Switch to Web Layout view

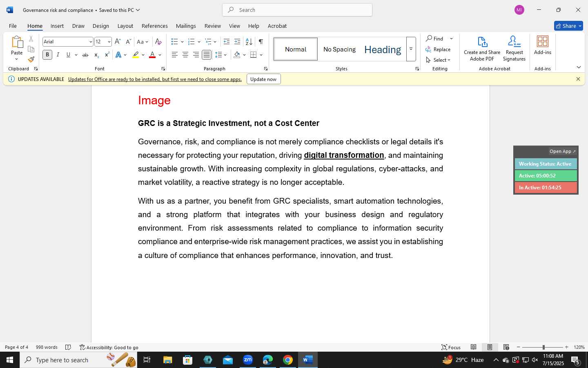click(x=506, y=347)
